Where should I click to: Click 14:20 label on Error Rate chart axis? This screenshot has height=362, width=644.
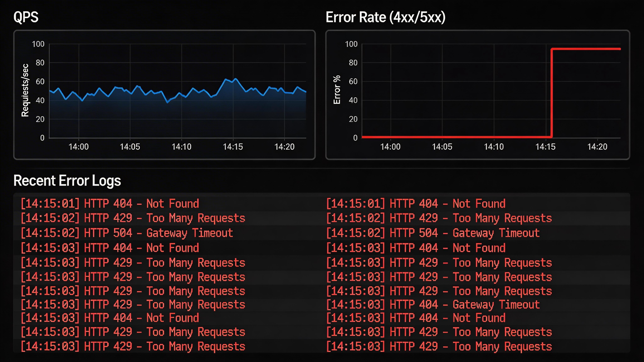(597, 147)
